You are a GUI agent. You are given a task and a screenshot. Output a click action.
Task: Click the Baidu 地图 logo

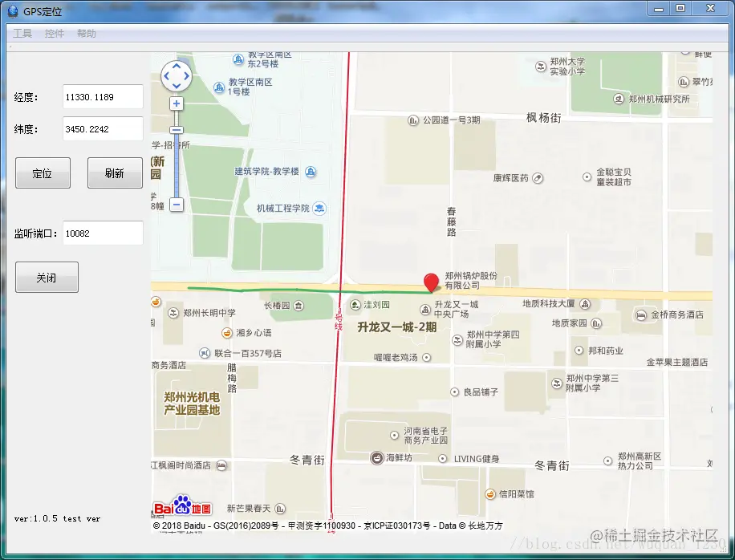click(x=182, y=505)
